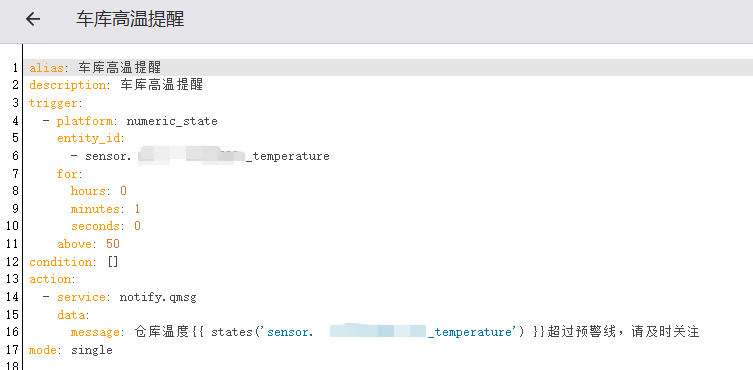
Task: Click notify.qmsg service name
Action: point(158,297)
